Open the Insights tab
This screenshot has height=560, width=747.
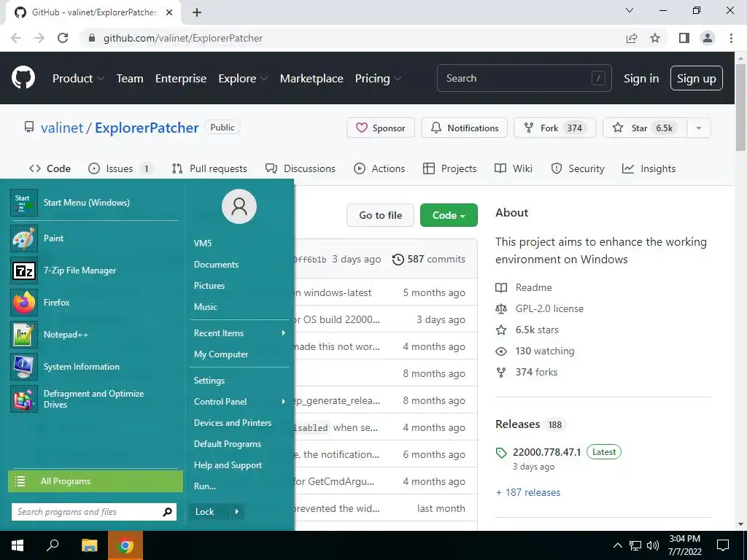[649, 168]
